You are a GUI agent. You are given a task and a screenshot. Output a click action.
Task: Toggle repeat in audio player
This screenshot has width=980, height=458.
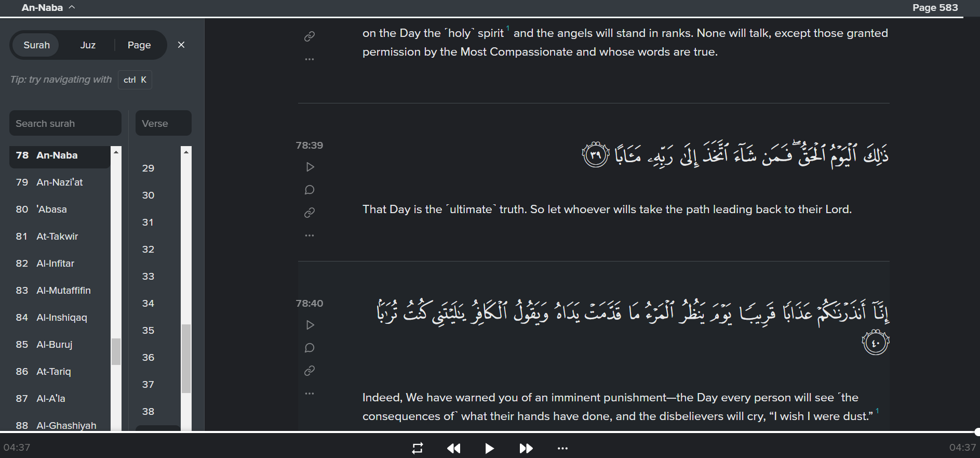(x=418, y=448)
